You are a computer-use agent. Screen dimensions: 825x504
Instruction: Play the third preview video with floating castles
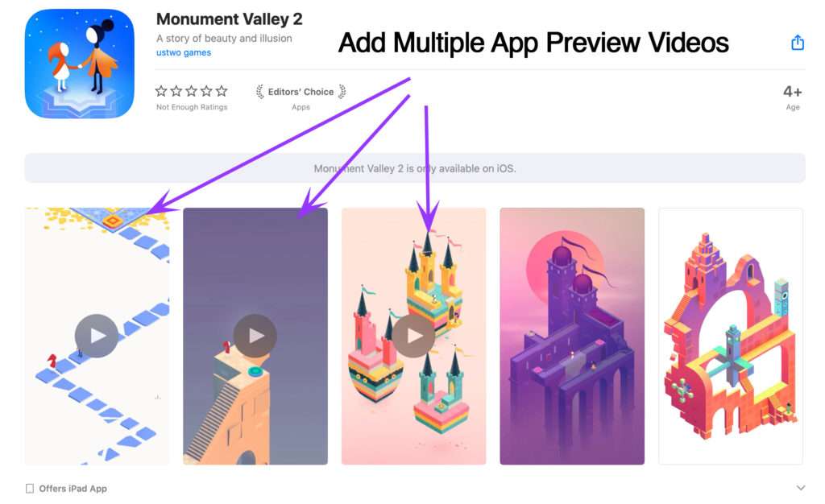tap(413, 336)
